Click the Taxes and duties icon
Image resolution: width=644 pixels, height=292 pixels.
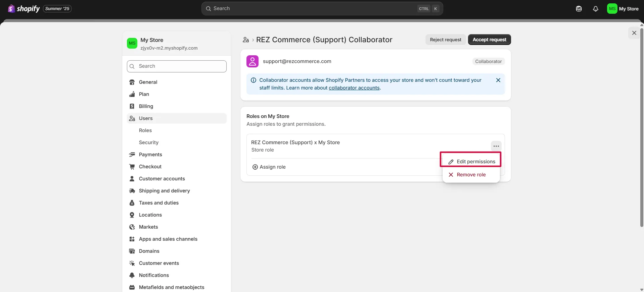pos(132,203)
